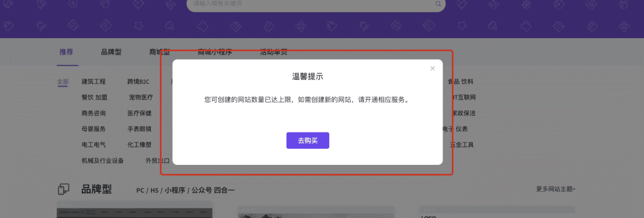Viewport: 644px width, 218px height.
Task: Select the 建筑工程 category
Action: (94, 81)
